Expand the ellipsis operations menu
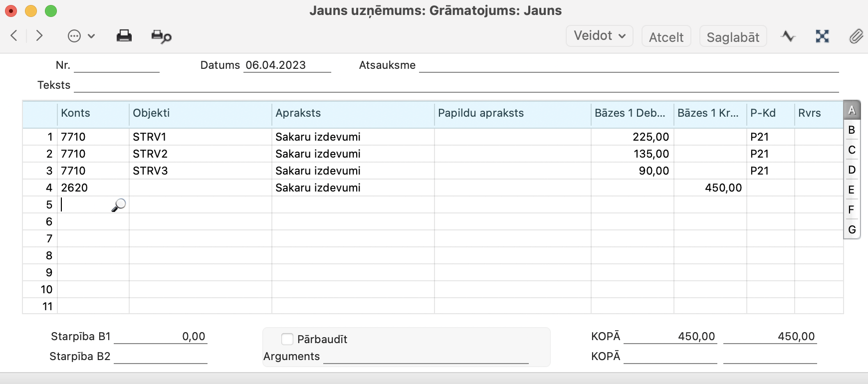This screenshot has height=384, width=868. pos(81,36)
